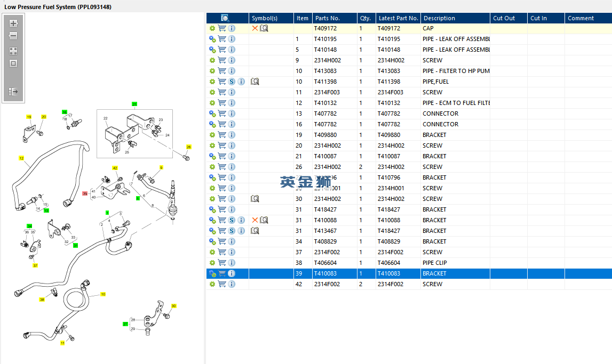Click the search icon in table header
The width and height of the screenshot is (612, 364).
click(x=225, y=18)
